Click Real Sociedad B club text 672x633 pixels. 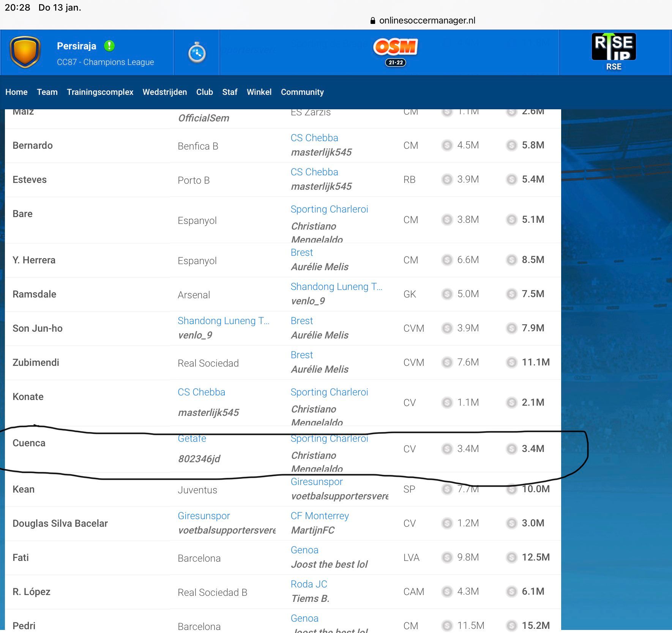pyautogui.click(x=213, y=592)
